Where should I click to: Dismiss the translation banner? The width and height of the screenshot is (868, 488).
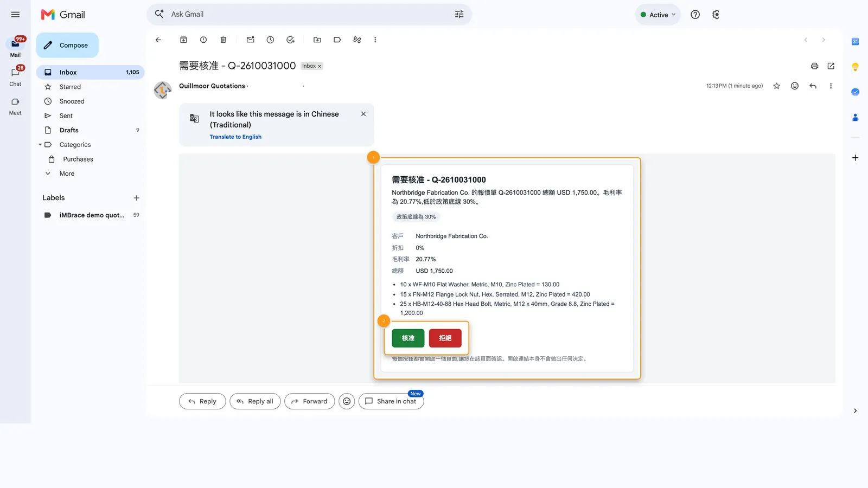click(x=363, y=114)
